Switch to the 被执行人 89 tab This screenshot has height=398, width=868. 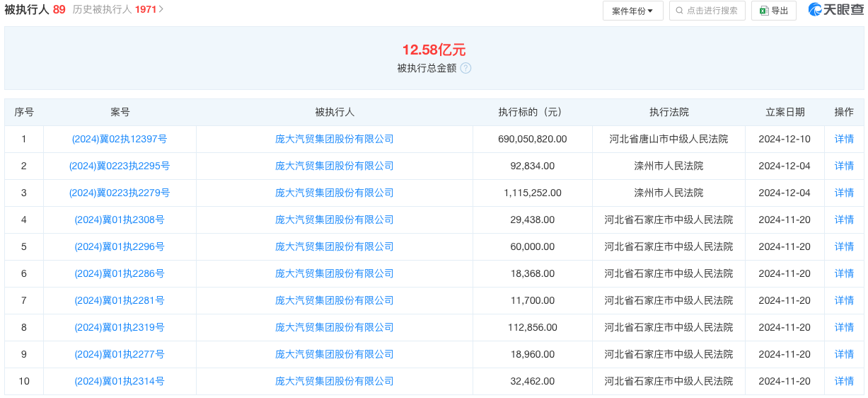click(35, 9)
